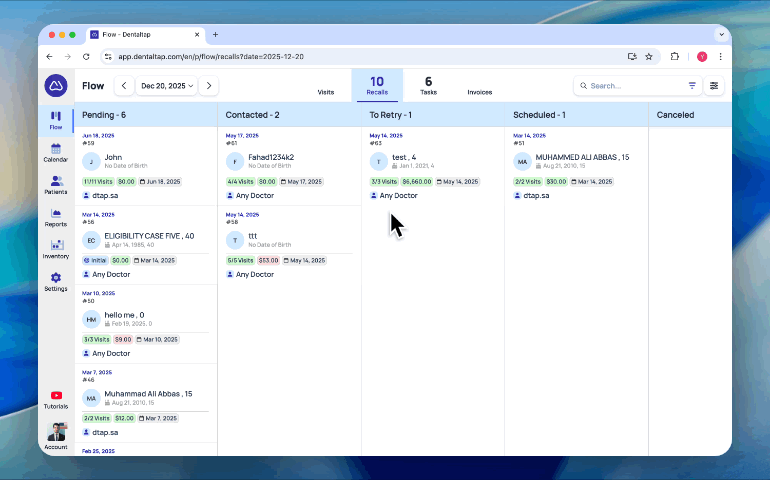The image size is (770, 480).
Task: Open the Patients section icon
Action: coord(56,184)
